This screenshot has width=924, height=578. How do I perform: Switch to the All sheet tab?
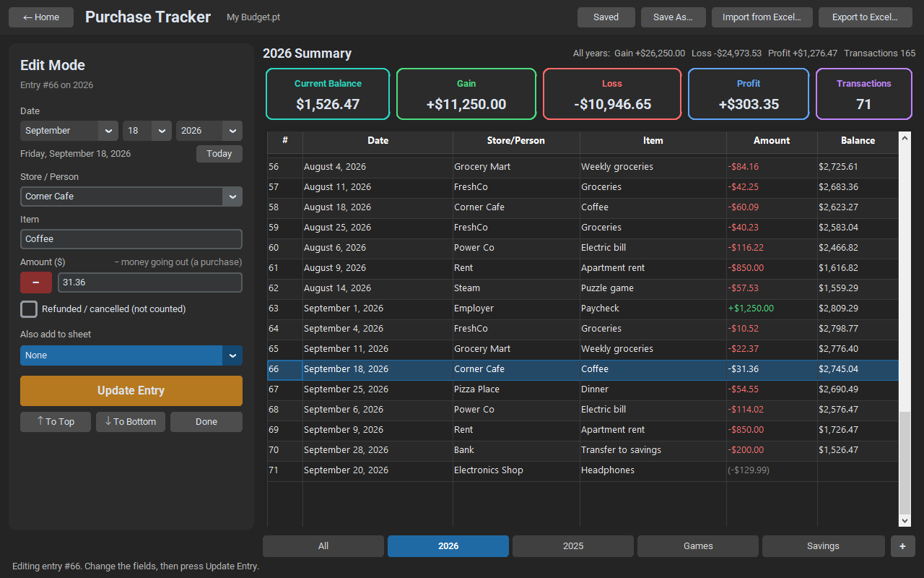coord(323,546)
